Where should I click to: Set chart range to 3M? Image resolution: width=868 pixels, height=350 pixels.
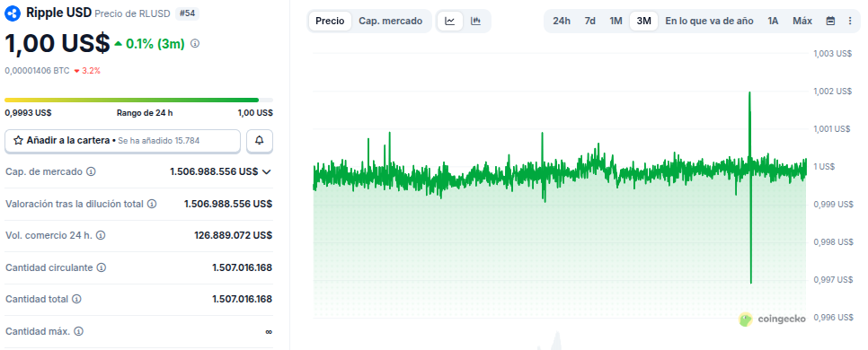(x=643, y=21)
